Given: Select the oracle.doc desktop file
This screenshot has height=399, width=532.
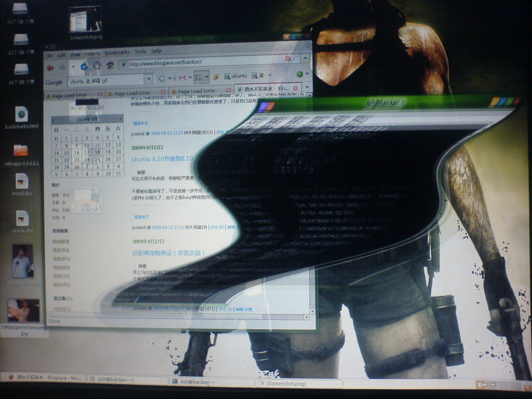Looking at the screenshot, I should click(22, 222).
